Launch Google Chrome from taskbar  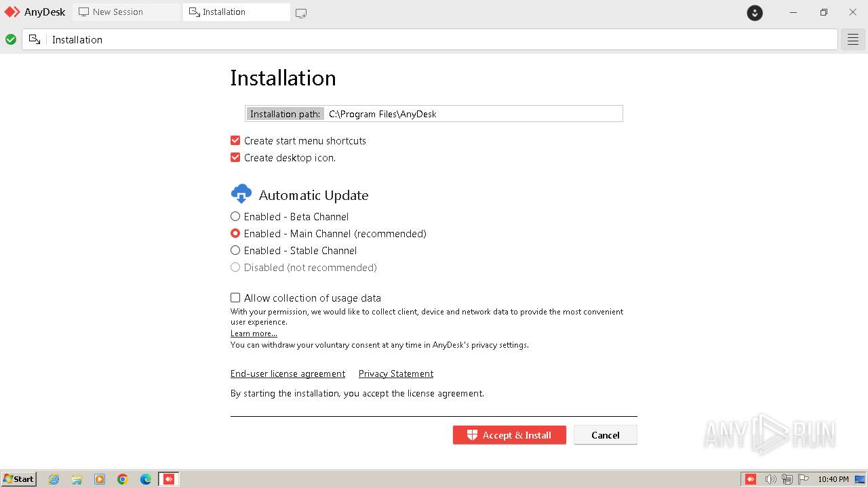tap(123, 479)
